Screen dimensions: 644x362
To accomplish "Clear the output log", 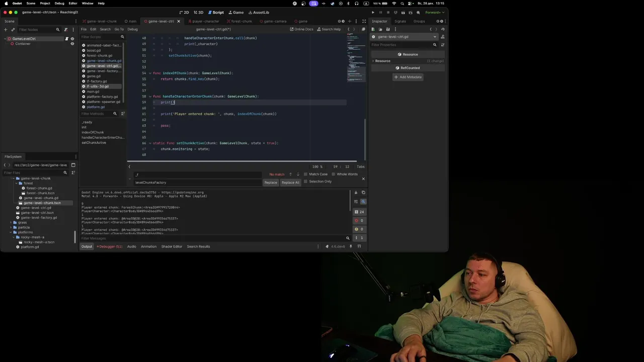I will pos(356,193).
